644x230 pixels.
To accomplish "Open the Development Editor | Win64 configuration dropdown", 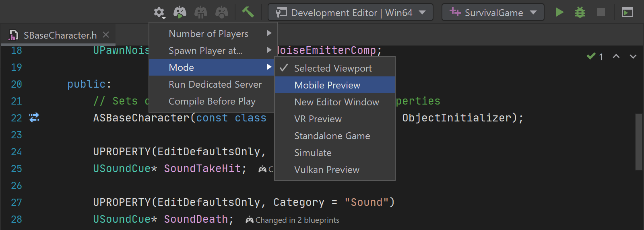I will [351, 12].
